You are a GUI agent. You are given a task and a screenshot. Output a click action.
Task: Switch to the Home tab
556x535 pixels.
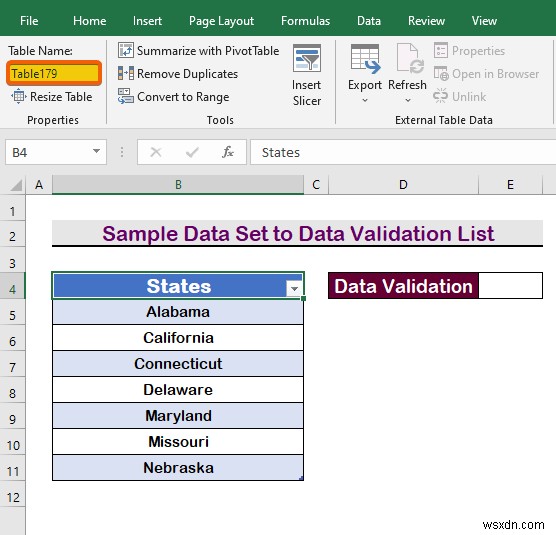89,21
